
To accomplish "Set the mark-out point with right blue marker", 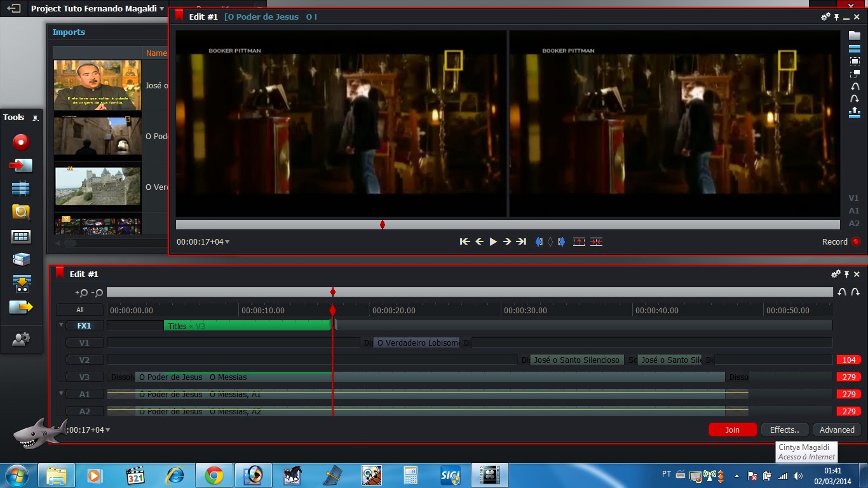I will point(561,241).
